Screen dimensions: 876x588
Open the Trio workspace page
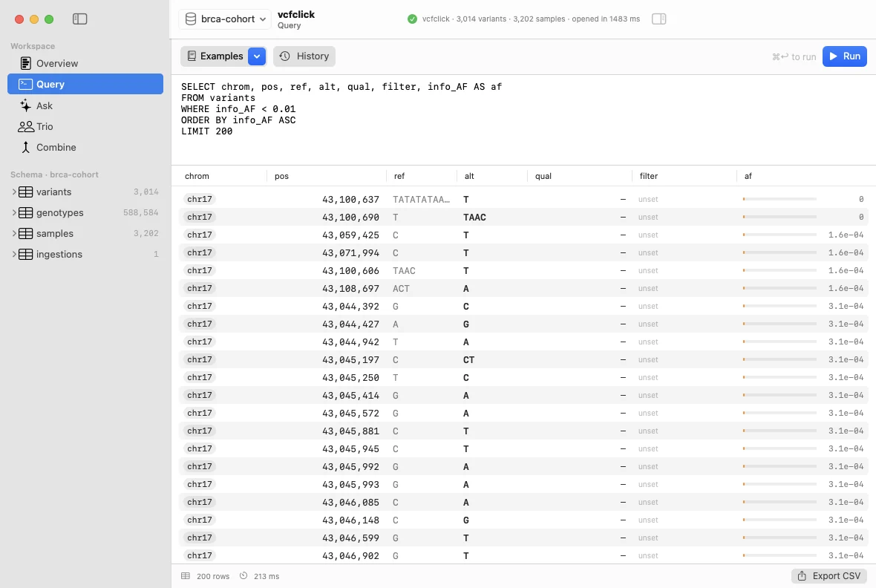[85, 126]
